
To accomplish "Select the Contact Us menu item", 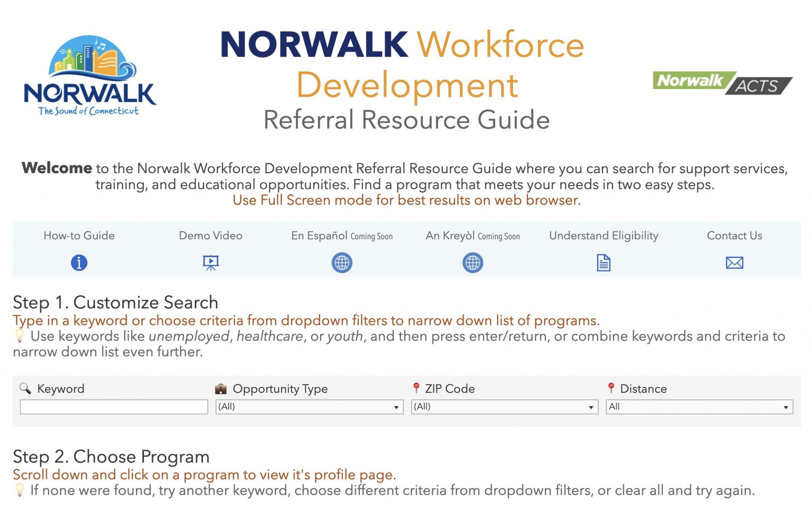I will click(735, 235).
